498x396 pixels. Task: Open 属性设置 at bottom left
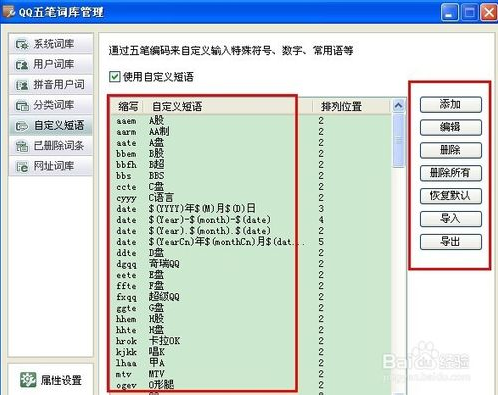(x=51, y=380)
